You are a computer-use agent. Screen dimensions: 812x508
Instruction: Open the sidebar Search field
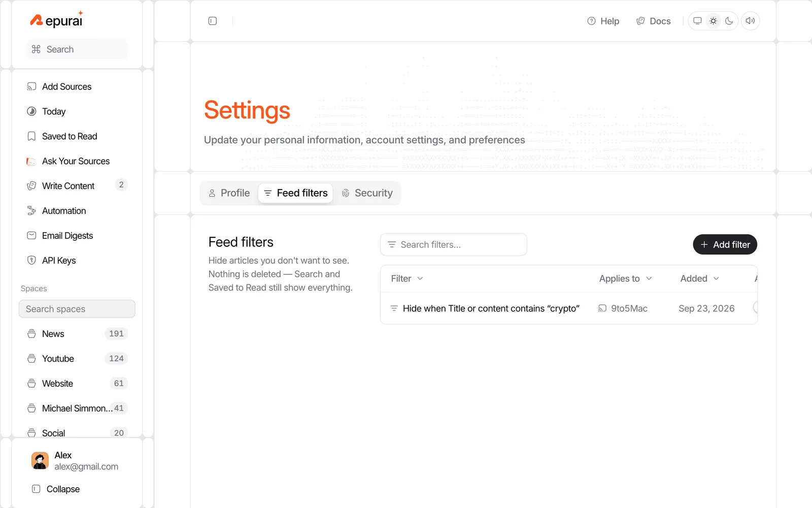[x=77, y=49]
